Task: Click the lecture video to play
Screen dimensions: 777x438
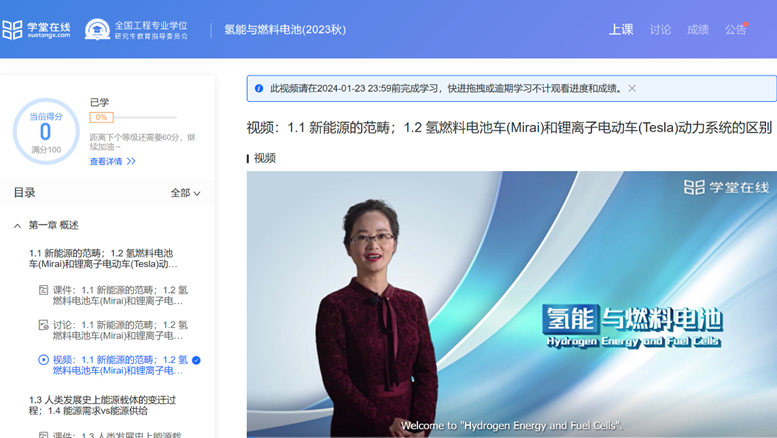Action: coord(511,305)
